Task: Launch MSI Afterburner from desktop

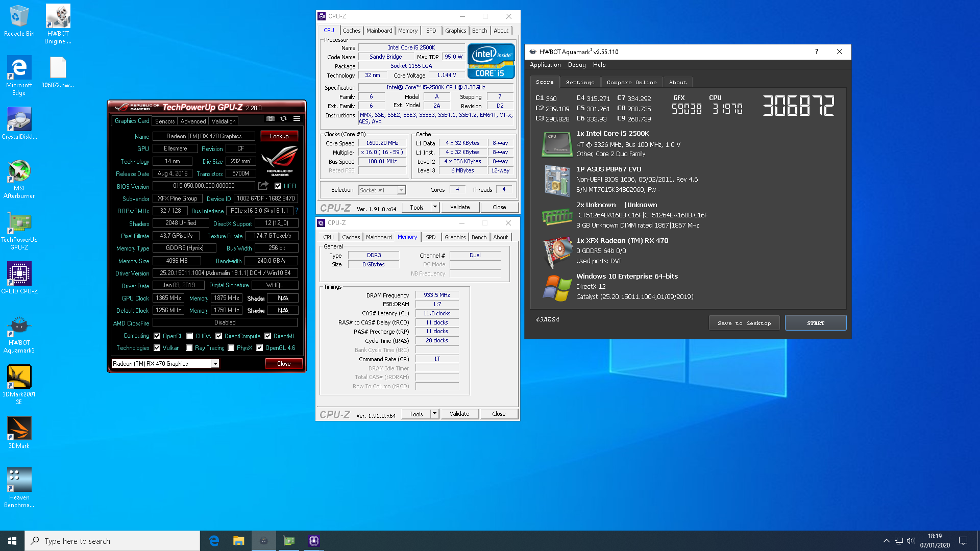Action: [19, 179]
